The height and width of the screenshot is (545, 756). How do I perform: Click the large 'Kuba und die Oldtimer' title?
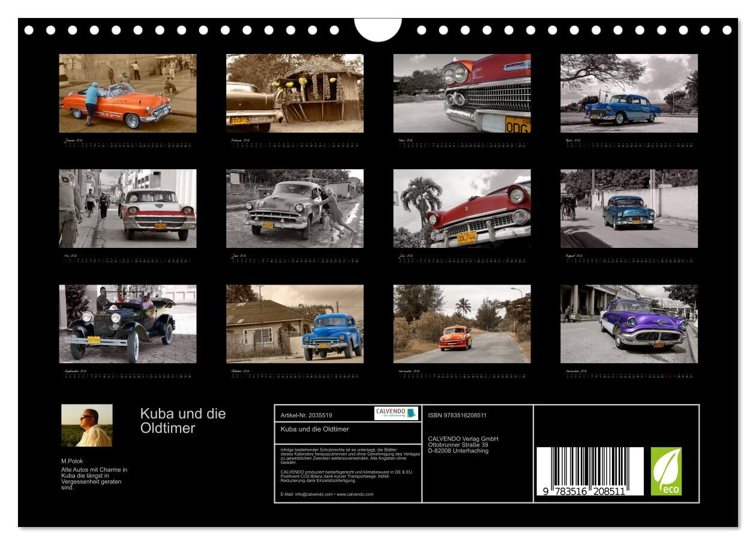coord(183,421)
